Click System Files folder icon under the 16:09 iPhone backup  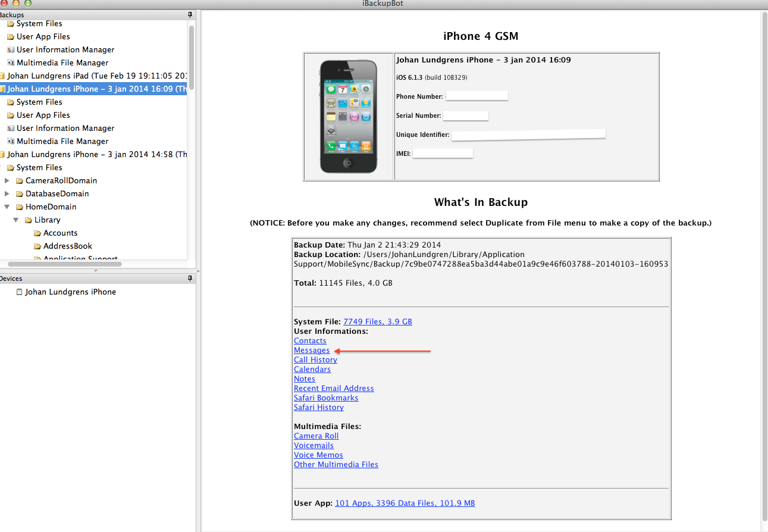click(x=11, y=102)
